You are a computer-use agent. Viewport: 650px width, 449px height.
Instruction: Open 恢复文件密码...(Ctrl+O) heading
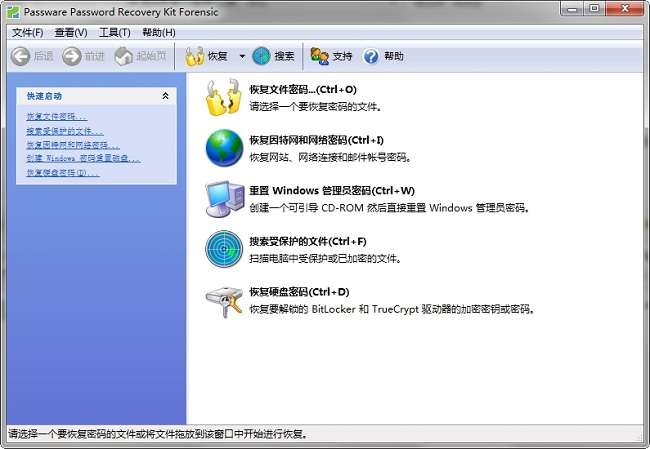click(x=303, y=90)
